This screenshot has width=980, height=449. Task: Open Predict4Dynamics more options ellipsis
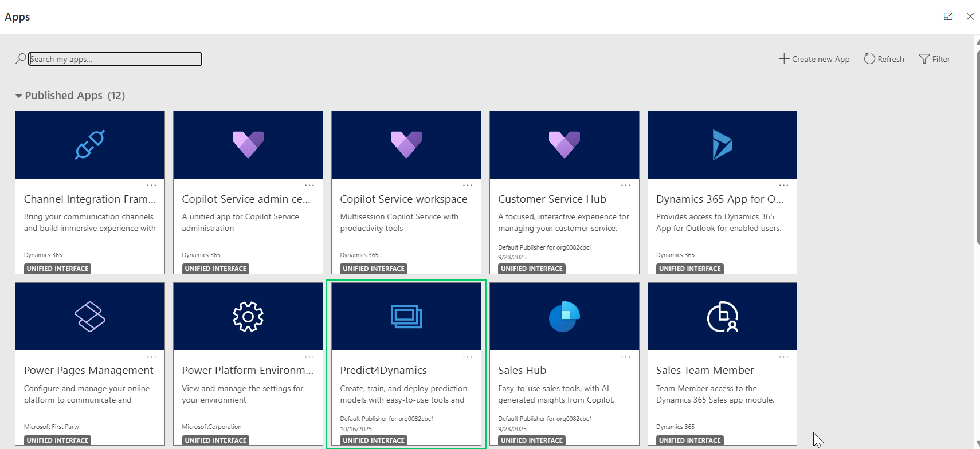pyautogui.click(x=467, y=357)
